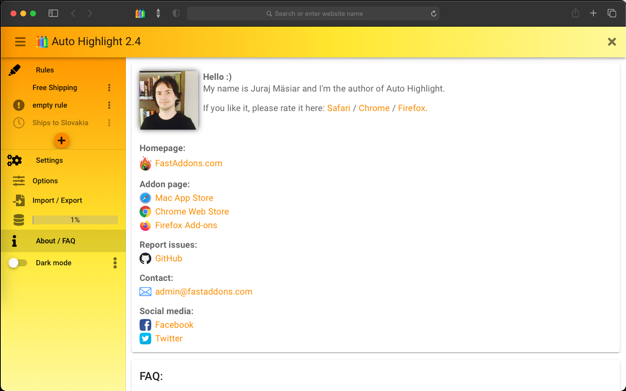Close the Auto Highlight panel

click(612, 42)
